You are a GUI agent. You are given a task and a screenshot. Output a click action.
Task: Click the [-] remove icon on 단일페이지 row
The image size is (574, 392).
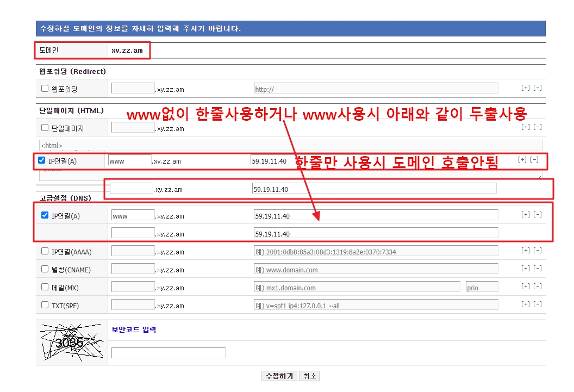(537, 127)
